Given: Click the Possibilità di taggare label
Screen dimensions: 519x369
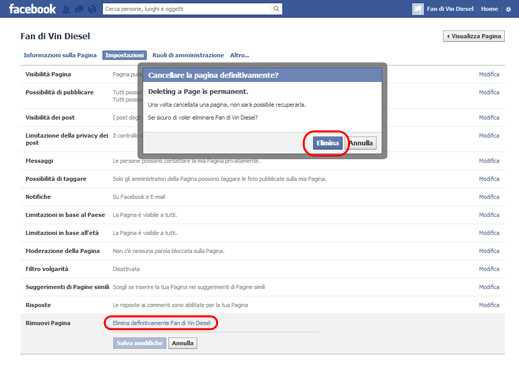Looking at the screenshot, I should 56,179.
